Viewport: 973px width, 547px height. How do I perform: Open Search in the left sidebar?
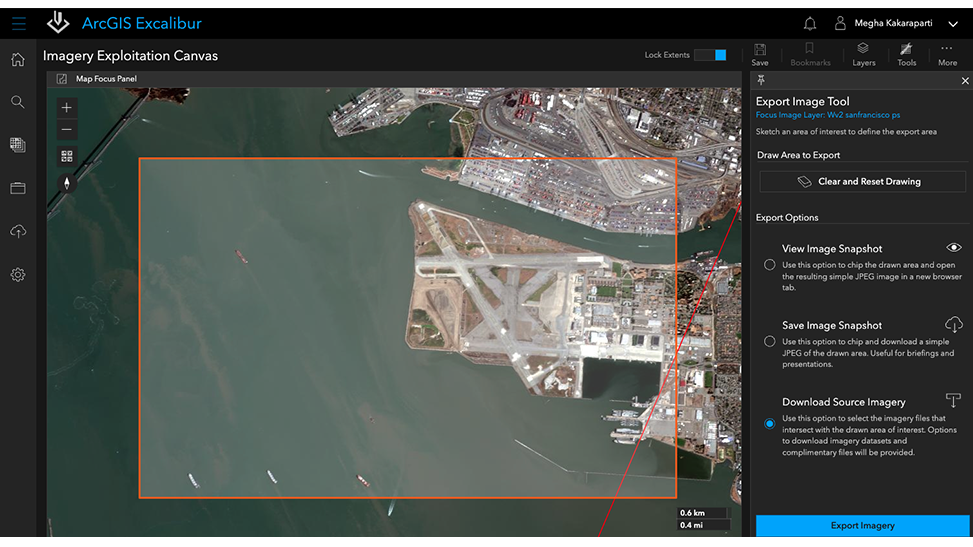tap(18, 102)
